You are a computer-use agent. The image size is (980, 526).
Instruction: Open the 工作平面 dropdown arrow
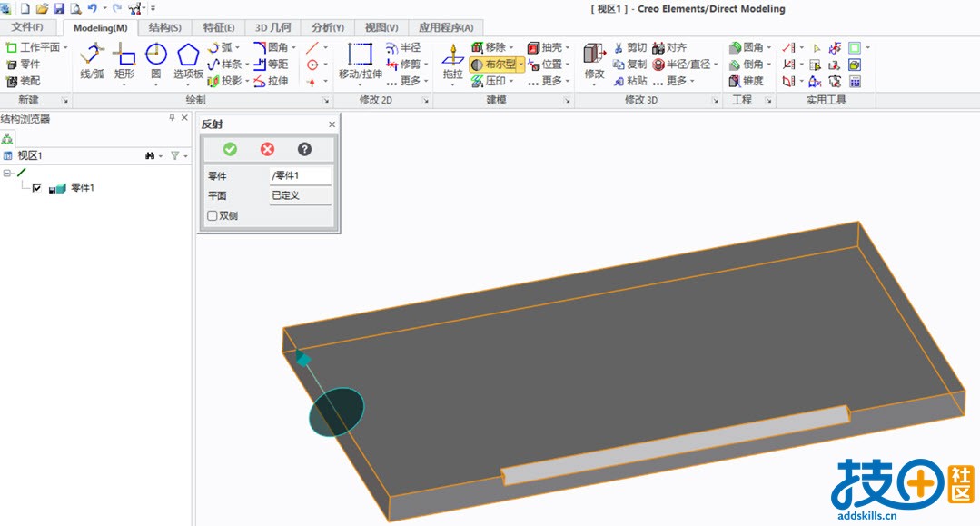pyautogui.click(x=65, y=47)
